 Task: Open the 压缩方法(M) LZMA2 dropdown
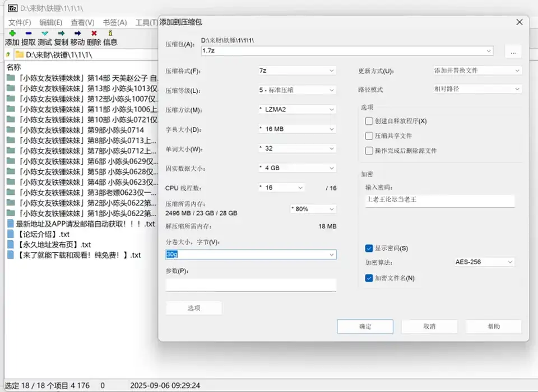pos(297,109)
